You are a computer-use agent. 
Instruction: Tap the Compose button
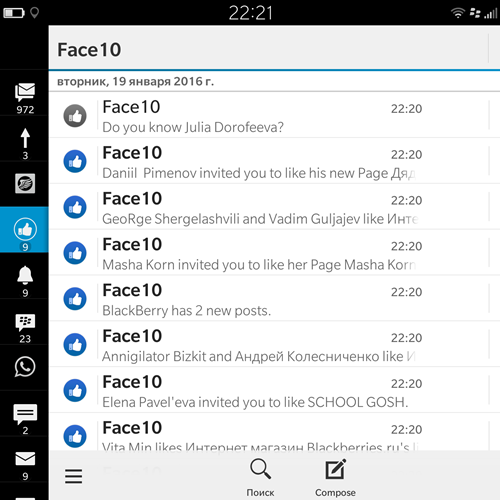point(335,477)
